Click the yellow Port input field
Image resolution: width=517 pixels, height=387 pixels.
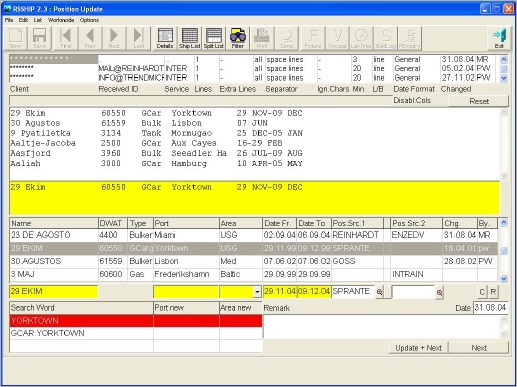coord(186,291)
